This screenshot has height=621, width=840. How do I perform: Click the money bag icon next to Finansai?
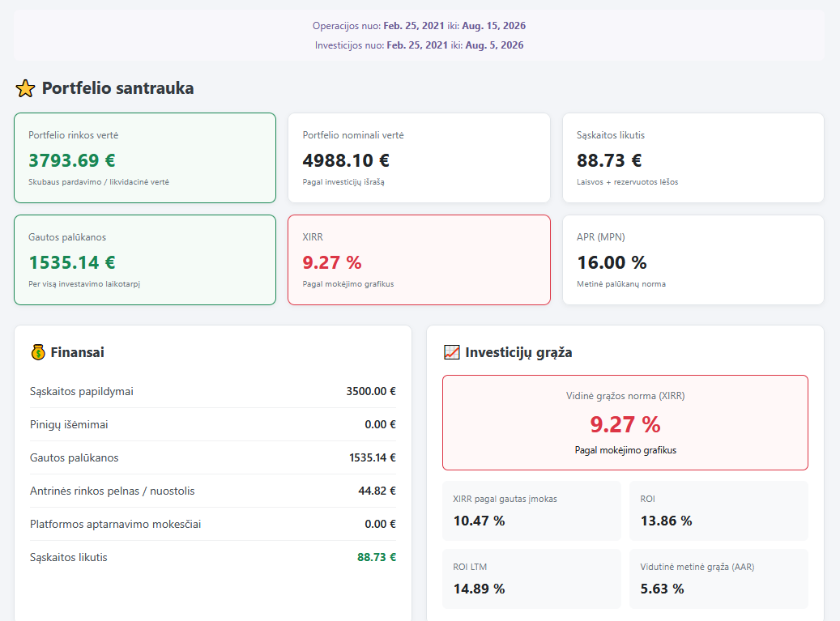(38, 352)
